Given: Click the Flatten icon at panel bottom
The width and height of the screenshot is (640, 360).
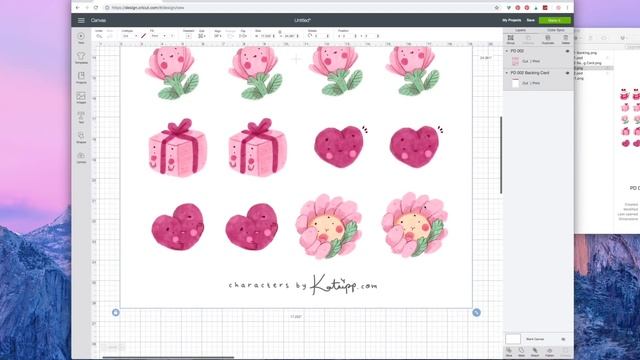Looking at the screenshot, I should 549,352.
